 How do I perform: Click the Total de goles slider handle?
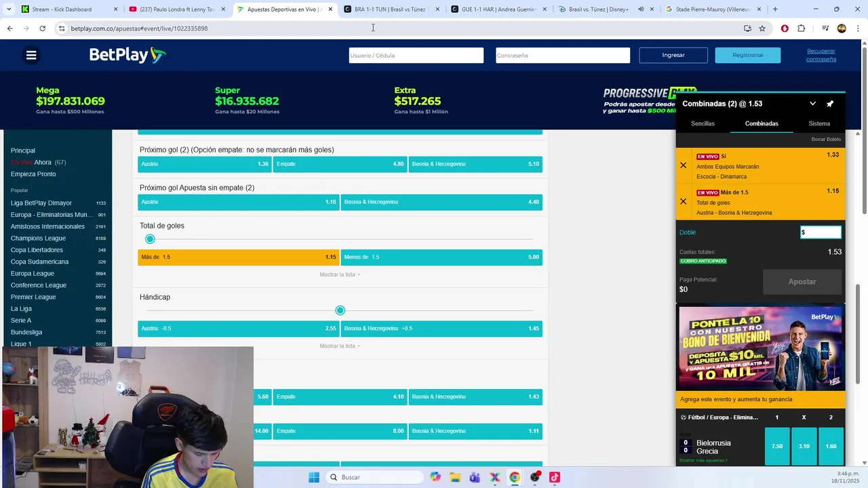click(x=150, y=239)
